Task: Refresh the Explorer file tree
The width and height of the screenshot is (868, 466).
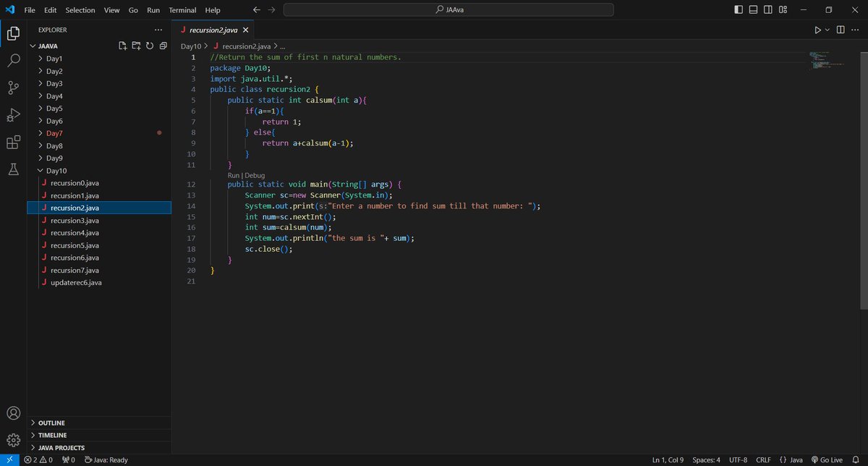Action: coord(149,46)
